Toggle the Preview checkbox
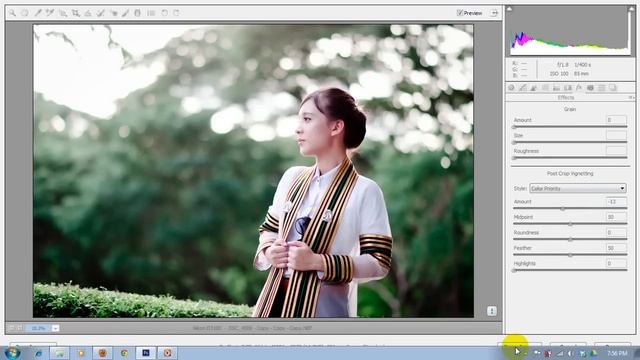Image resolution: width=640 pixels, height=360 pixels. pos(460,13)
